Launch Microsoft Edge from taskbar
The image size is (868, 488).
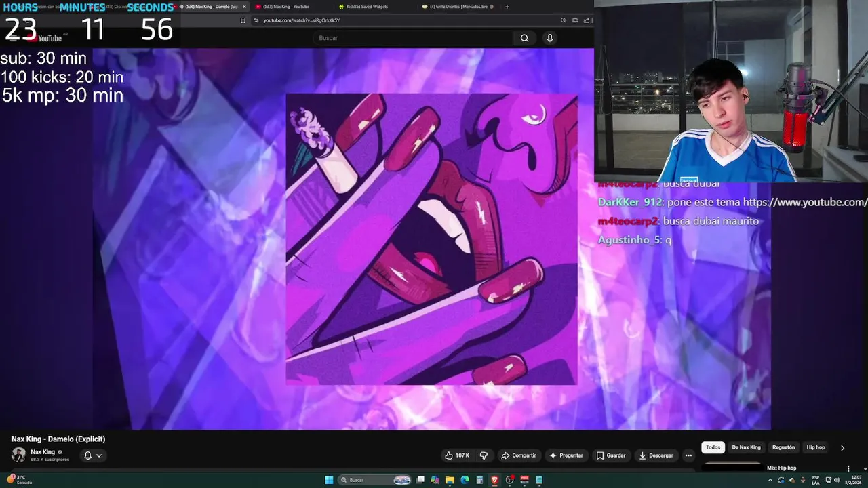[465, 480]
